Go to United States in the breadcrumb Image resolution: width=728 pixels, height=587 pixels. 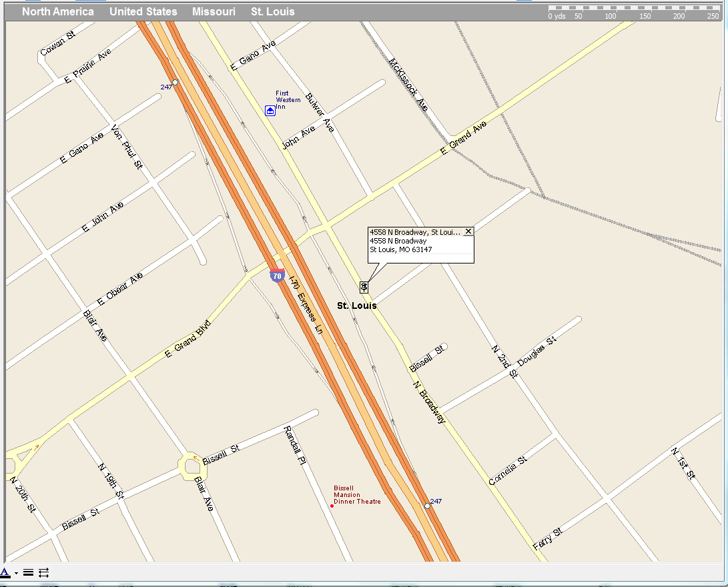pyautogui.click(x=143, y=11)
